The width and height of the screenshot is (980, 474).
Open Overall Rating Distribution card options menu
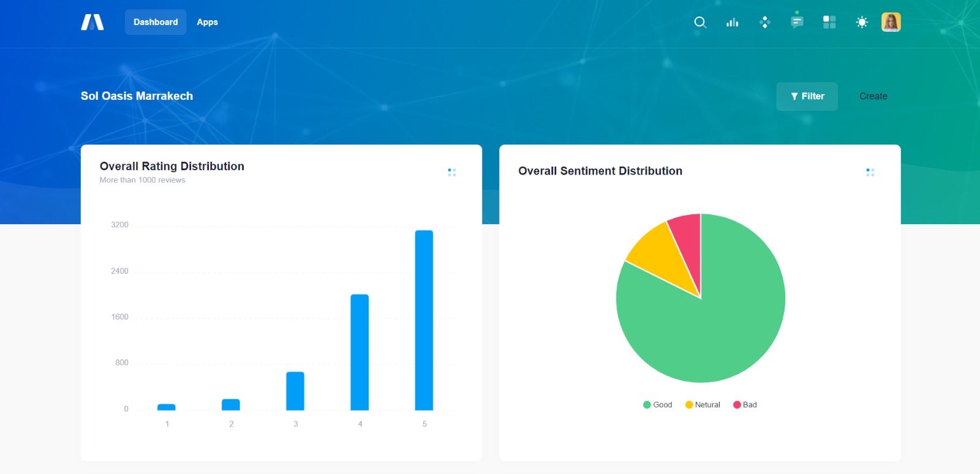click(x=452, y=173)
